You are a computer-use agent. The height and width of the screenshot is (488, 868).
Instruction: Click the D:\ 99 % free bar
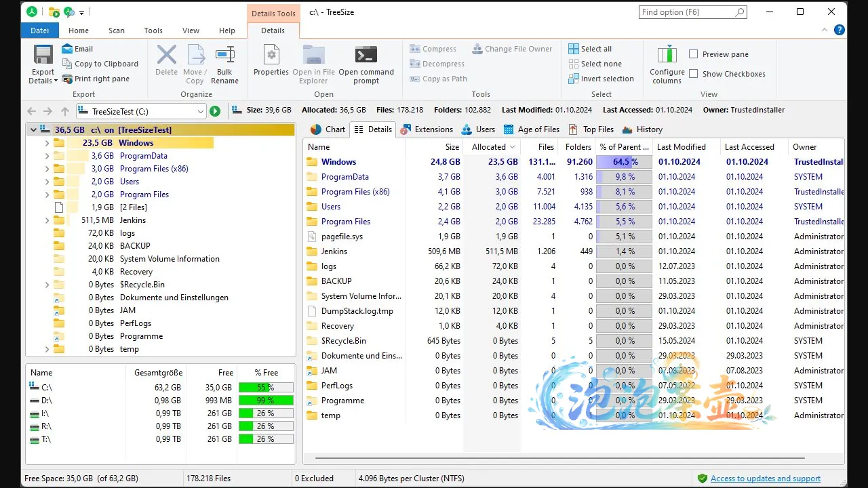click(x=266, y=401)
